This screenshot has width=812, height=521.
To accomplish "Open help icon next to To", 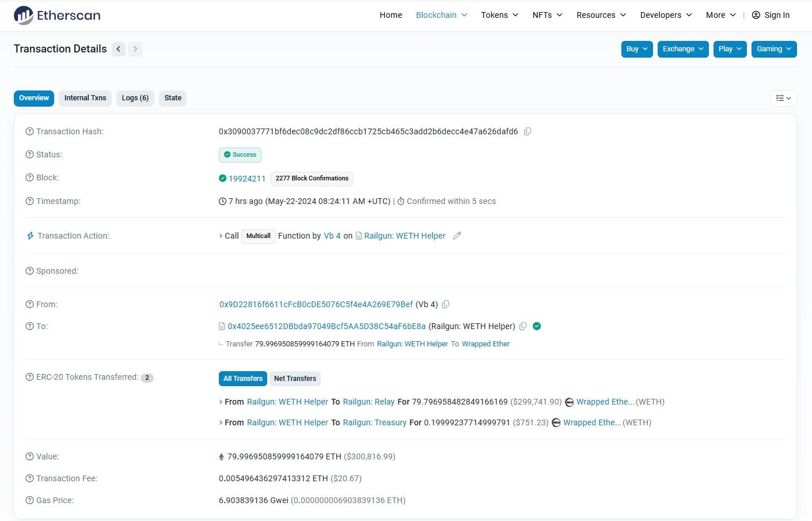I will coord(30,326).
